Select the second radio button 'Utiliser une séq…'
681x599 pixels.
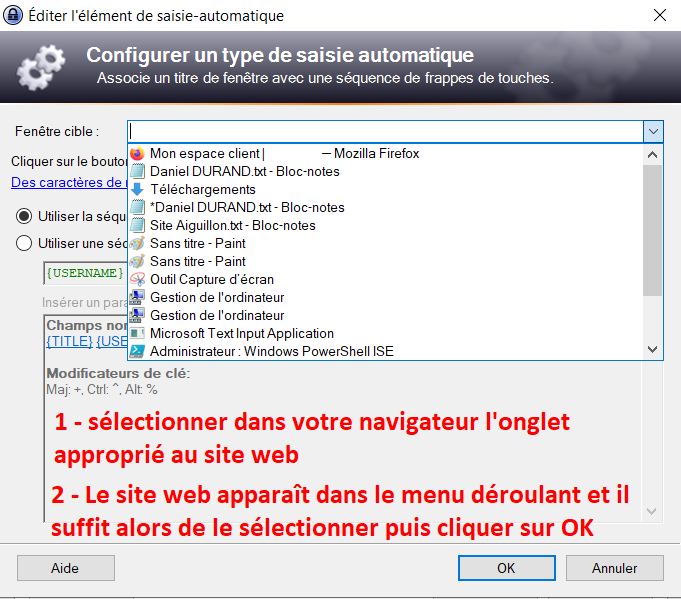pos(24,242)
